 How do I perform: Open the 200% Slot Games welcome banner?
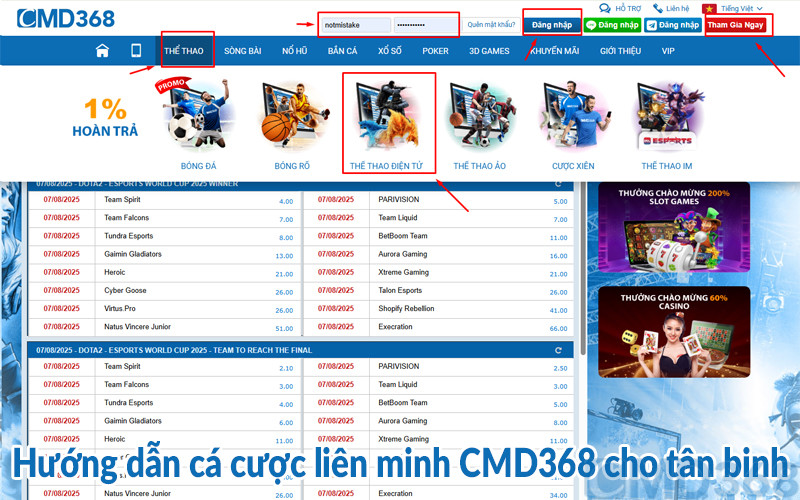[x=674, y=228]
